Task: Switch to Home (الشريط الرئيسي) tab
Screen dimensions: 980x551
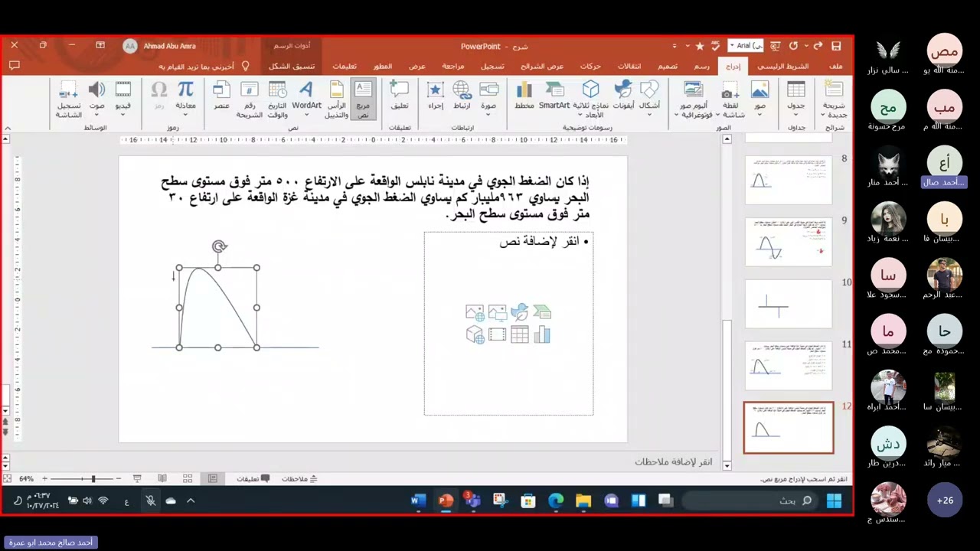Action: 782,67
